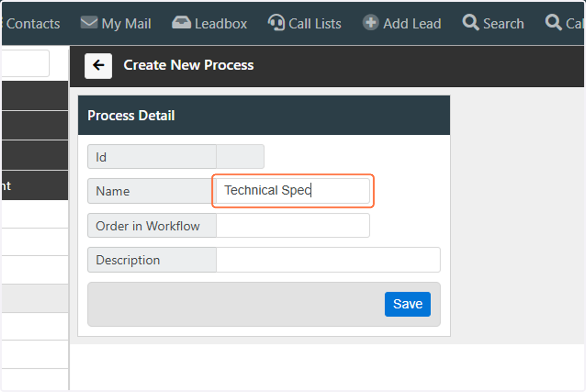Image resolution: width=586 pixels, height=392 pixels.
Task: Click the Order in Workflow input box
Action: click(293, 226)
